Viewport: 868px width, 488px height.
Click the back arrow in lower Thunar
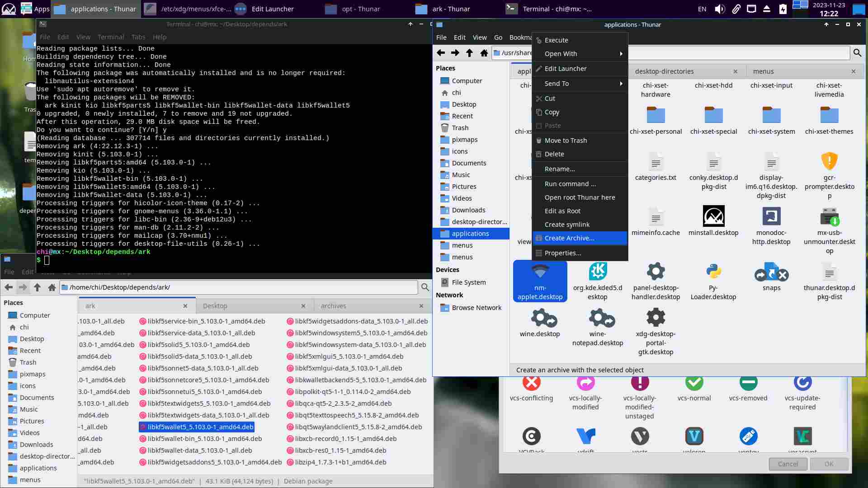[9, 287]
